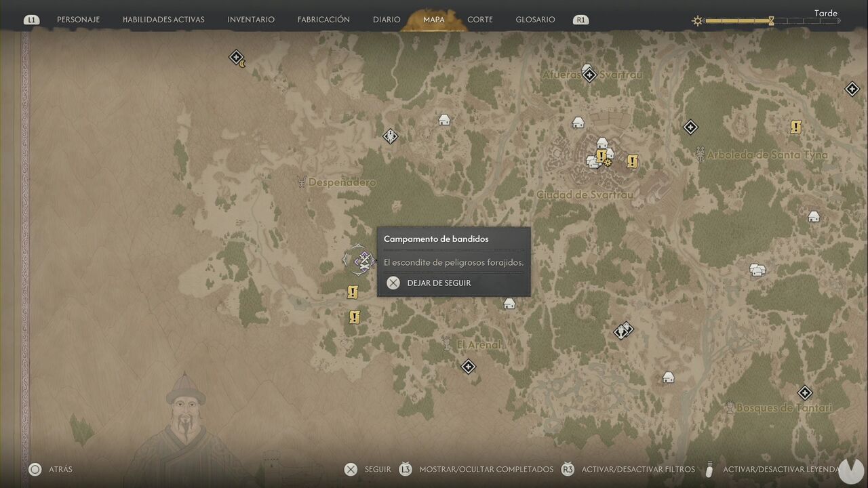Switch to Habilidades Activas tab
This screenshot has width=868, height=488.
pyautogui.click(x=163, y=20)
